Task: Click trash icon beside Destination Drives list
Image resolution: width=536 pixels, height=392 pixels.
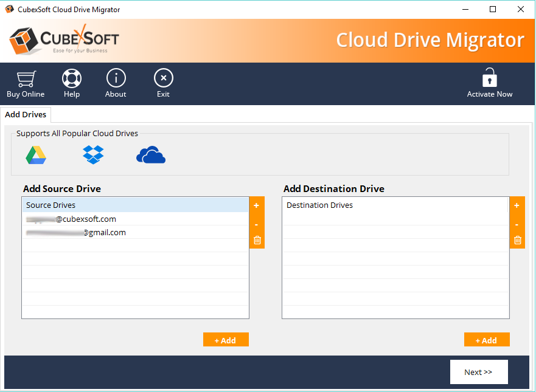Action: (x=517, y=240)
